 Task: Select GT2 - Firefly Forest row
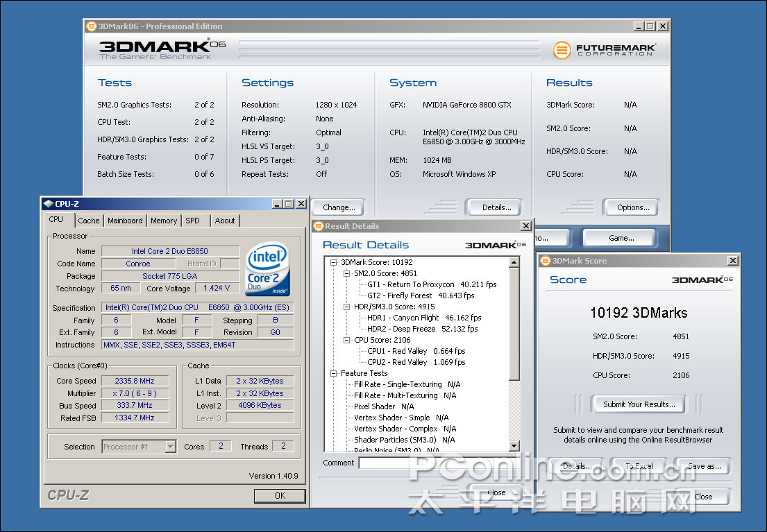(421, 296)
